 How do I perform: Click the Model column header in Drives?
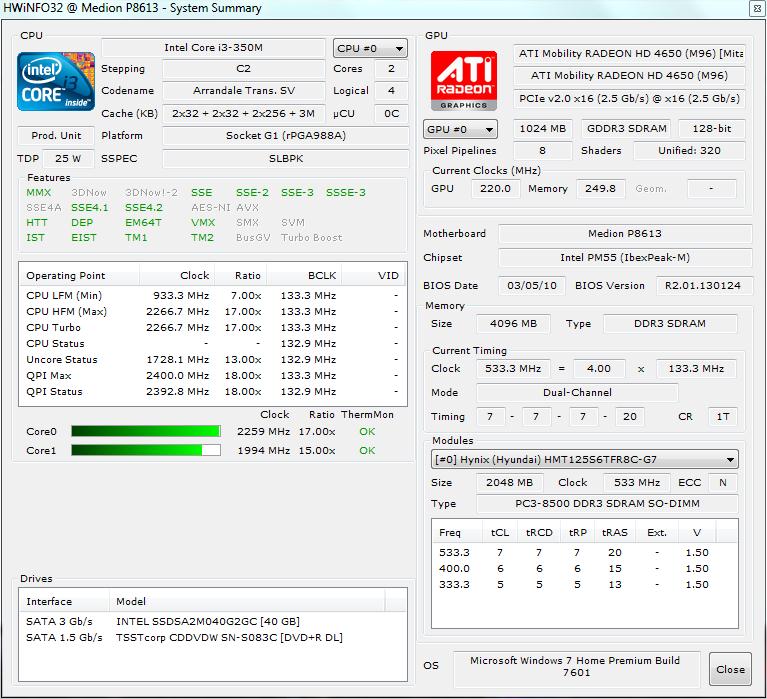coord(247,602)
